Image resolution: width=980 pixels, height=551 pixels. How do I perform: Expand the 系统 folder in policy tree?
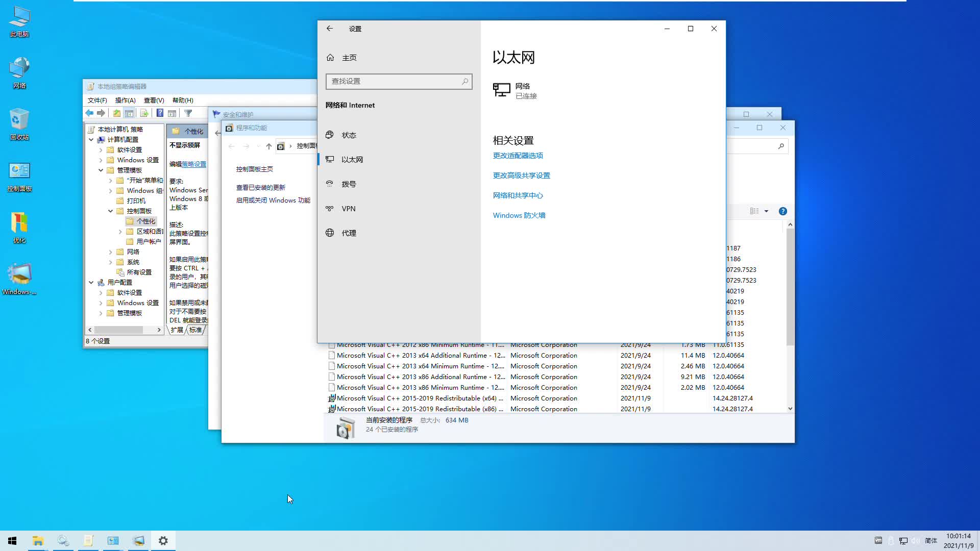click(x=111, y=262)
